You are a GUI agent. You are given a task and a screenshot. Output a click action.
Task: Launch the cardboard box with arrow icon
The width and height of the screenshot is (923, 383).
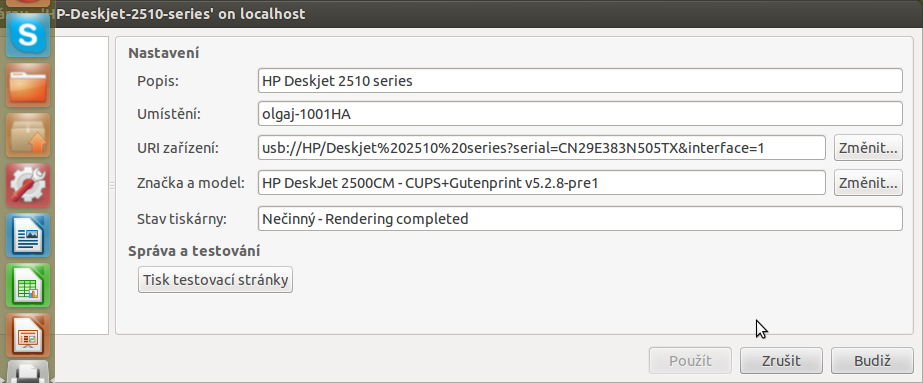pos(28,135)
